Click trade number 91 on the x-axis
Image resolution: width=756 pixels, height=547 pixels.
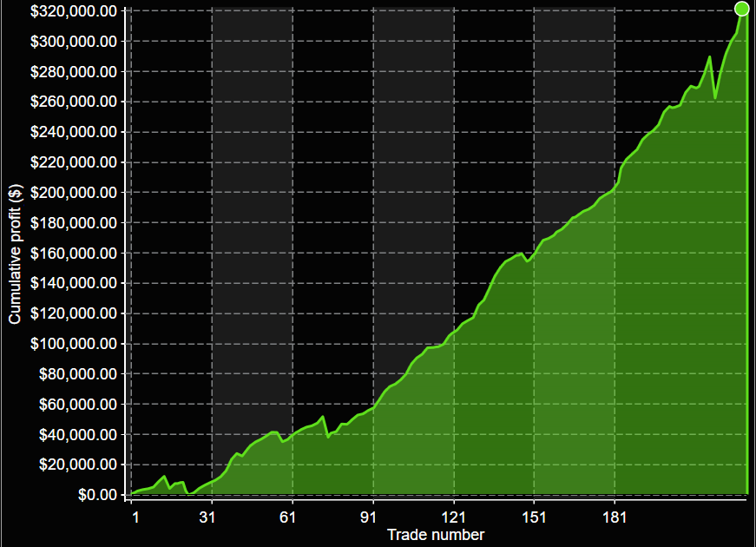pyautogui.click(x=368, y=517)
